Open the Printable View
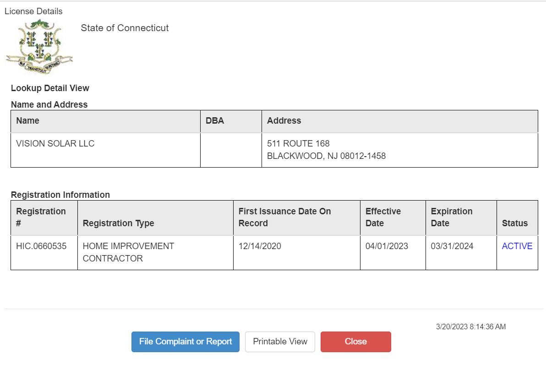This screenshot has width=546, height=392. click(280, 342)
